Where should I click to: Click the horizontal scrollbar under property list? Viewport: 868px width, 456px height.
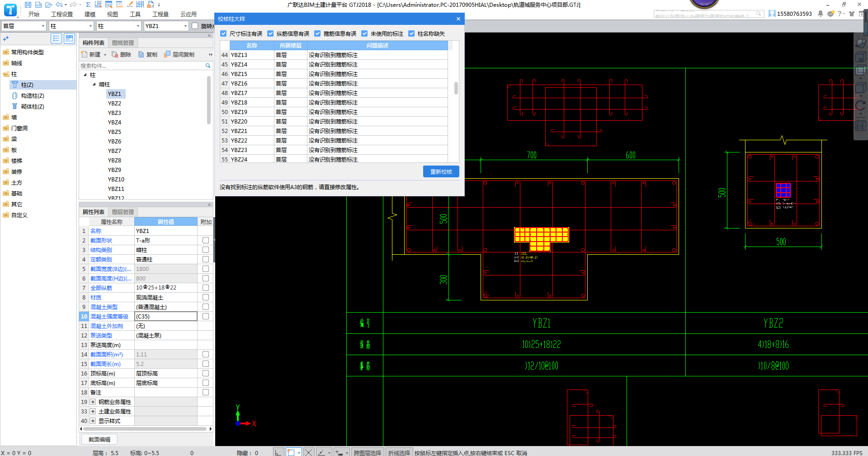point(145,428)
